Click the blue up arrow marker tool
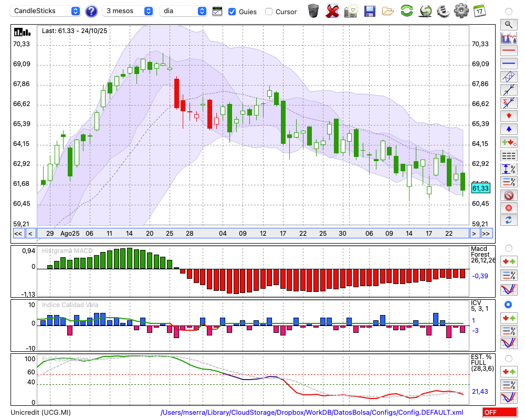Image resolution: width=525 pixels, height=420 pixels. pyautogui.click(x=509, y=129)
